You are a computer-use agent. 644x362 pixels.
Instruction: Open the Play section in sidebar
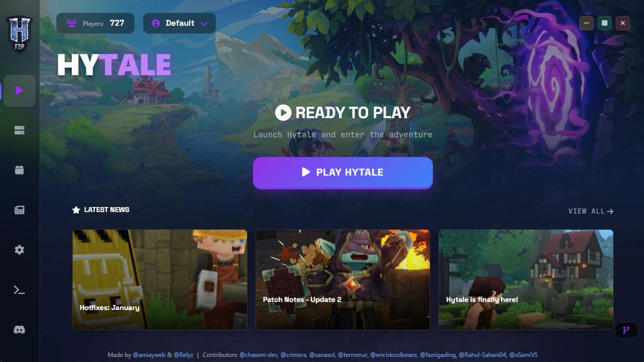(x=19, y=91)
